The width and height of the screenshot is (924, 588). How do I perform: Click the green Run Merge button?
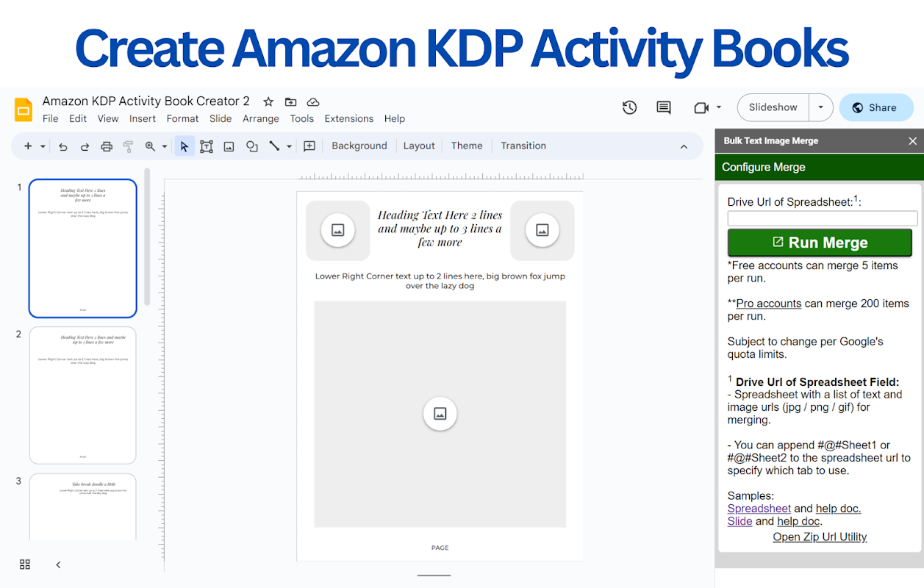(x=820, y=243)
